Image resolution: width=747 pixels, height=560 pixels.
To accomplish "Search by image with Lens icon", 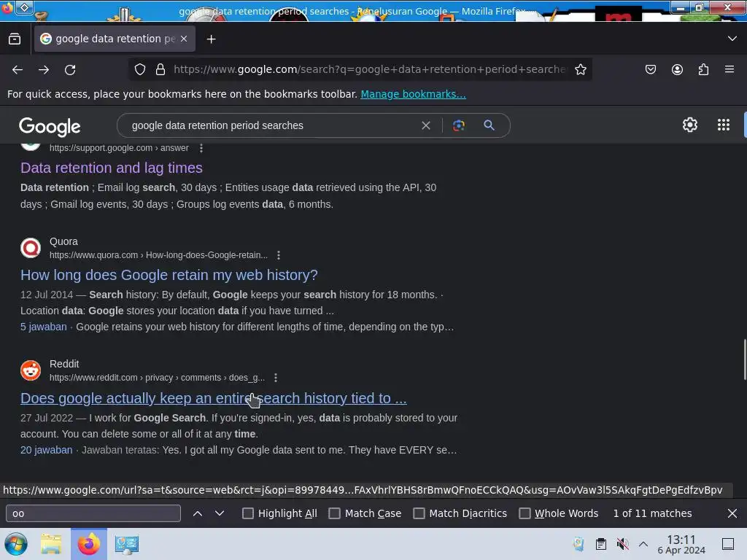I will coord(459,125).
